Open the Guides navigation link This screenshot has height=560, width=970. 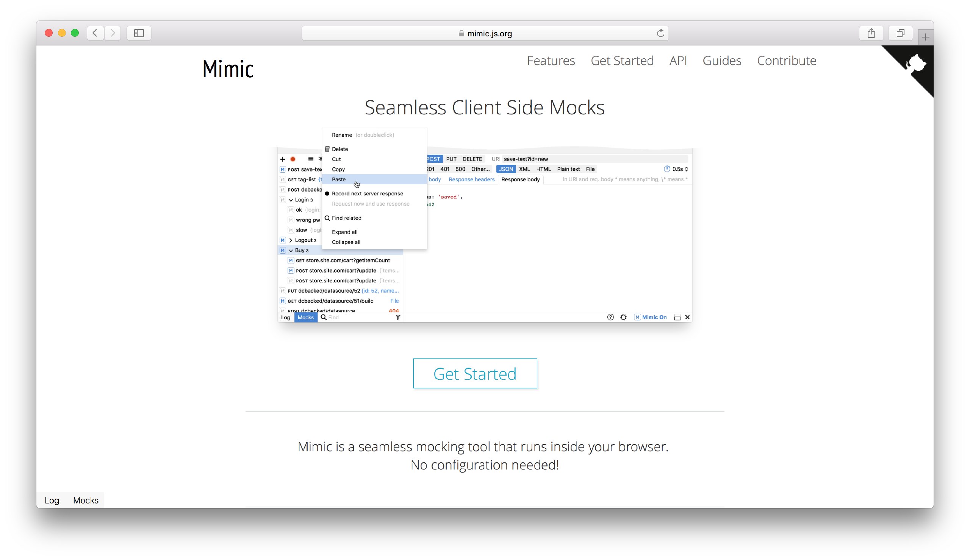point(721,61)
